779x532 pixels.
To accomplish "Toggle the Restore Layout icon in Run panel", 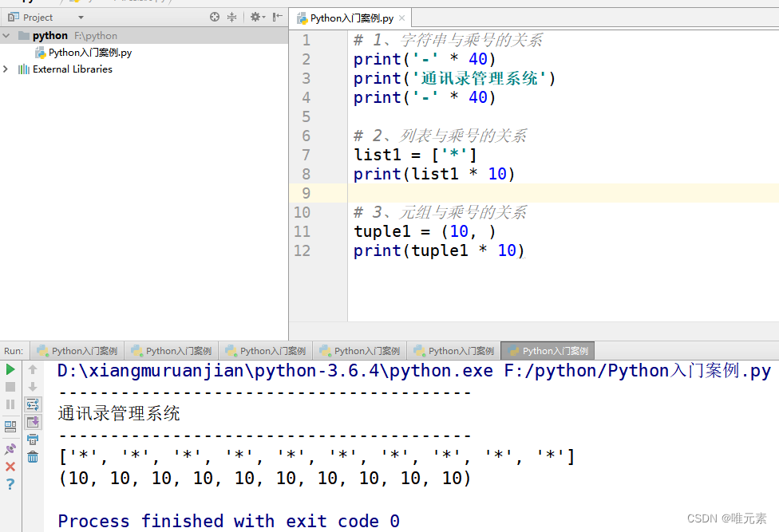I will coord(10,423).
